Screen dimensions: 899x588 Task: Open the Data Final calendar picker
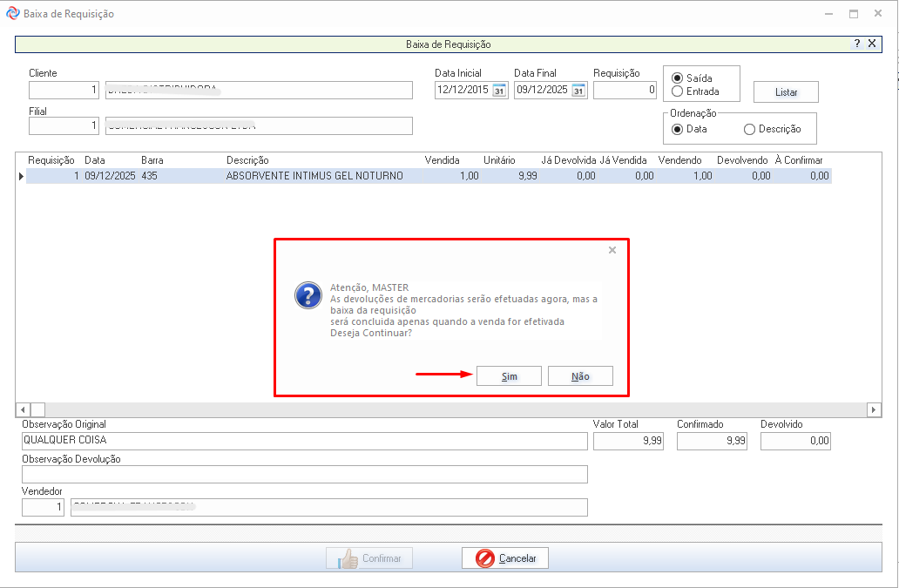(578, 90)
